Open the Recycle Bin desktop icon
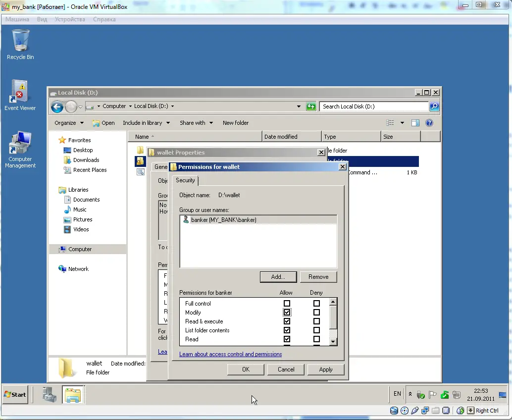This screenshot has width=512, height=420. pyautogui.click(x=20, y=45)
